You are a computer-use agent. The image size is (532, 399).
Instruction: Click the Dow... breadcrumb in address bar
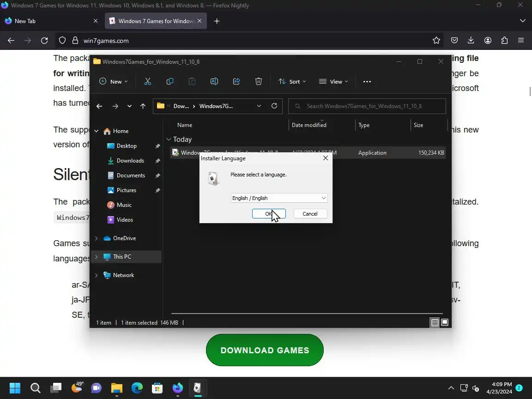tap(181, 106)
